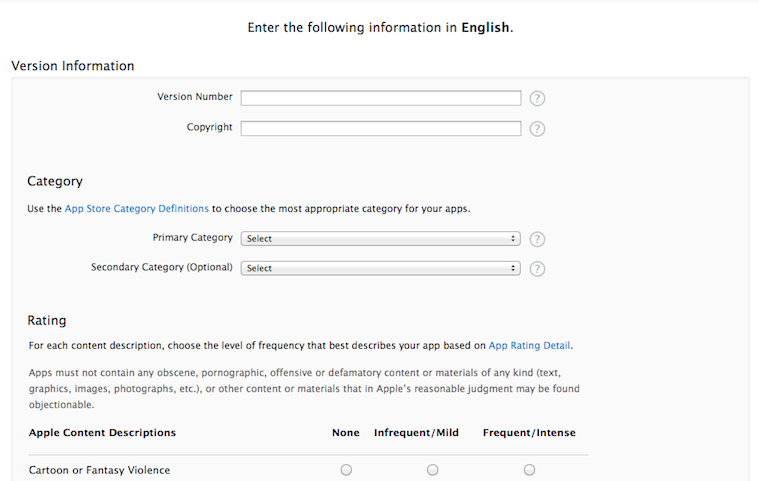759x481 pixels.
Task: Choose Frequent/Intense for Cartoon or Fantasy Violence
Action: pos(529,470)
